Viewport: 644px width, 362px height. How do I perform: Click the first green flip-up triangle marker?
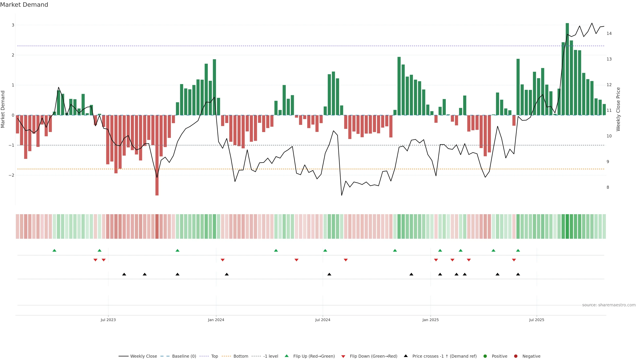pyautogui.click(x=54, y=250)
